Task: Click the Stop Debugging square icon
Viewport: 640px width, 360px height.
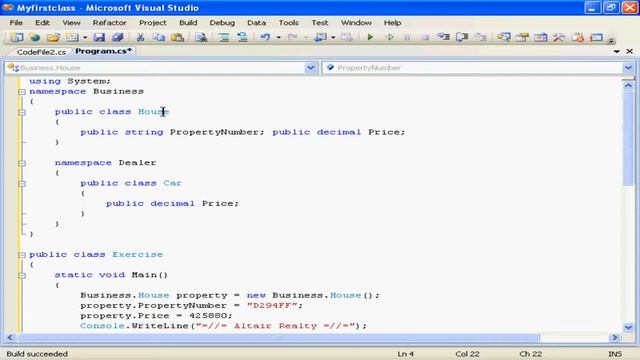Action: coord(425,38)
